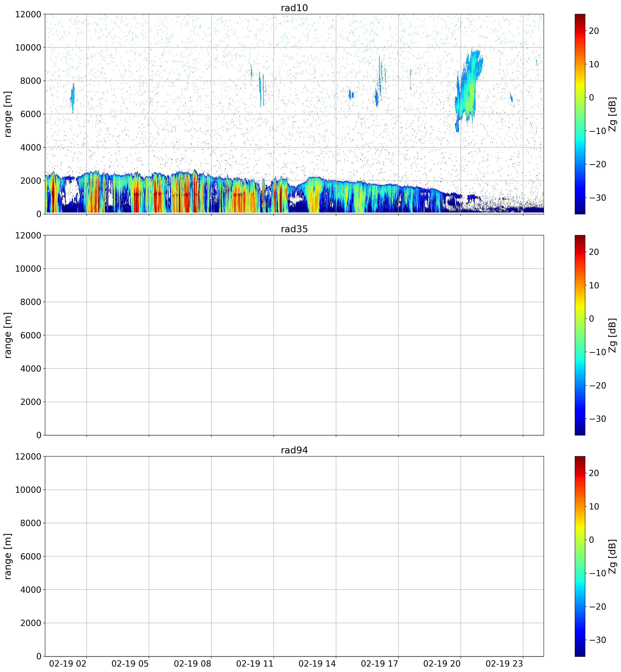Click the rad94 range [m] axis label
The height and width of the screenshot is (672, 621).
coord(8,556)
